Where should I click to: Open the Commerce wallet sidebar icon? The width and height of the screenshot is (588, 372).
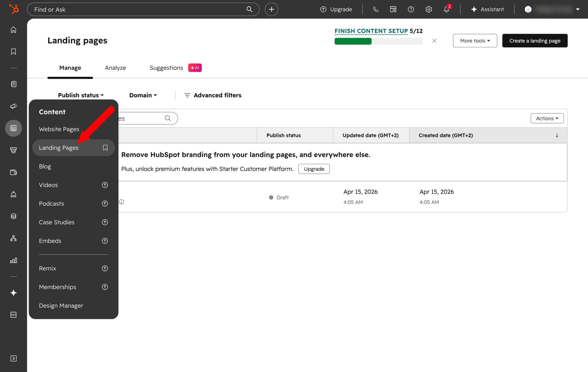(x=13, y=172)
